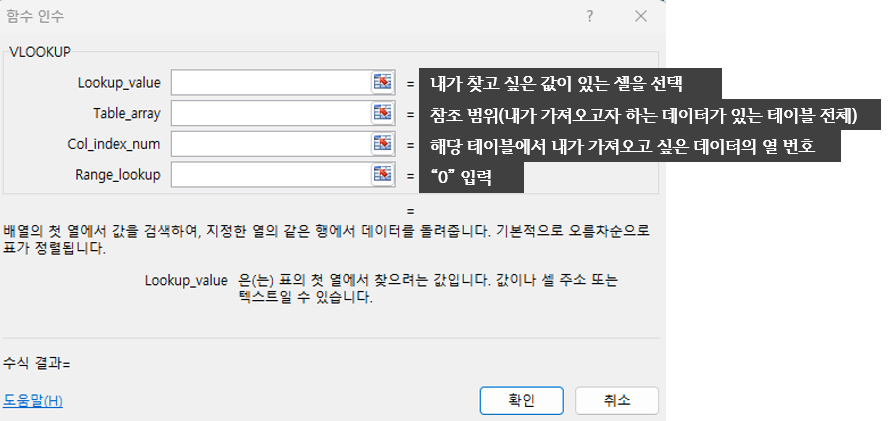
Task: Click the Lookup_value argument label
Action: pos(119,83)
